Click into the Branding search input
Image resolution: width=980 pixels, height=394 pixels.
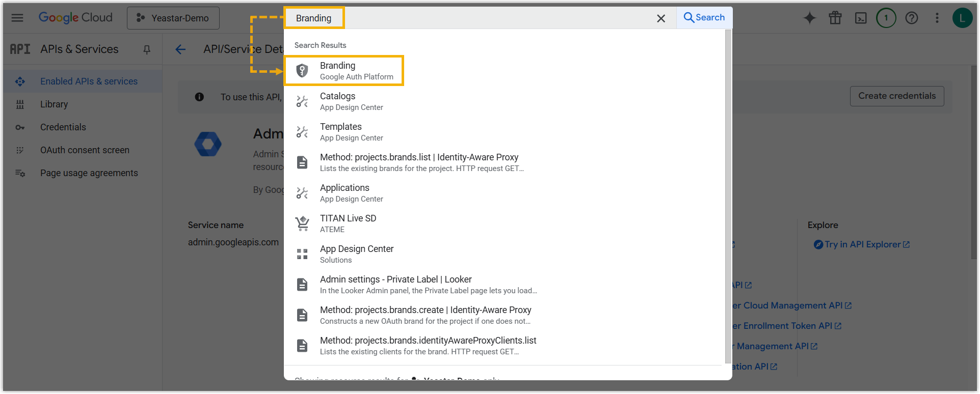tap(459, 18)
